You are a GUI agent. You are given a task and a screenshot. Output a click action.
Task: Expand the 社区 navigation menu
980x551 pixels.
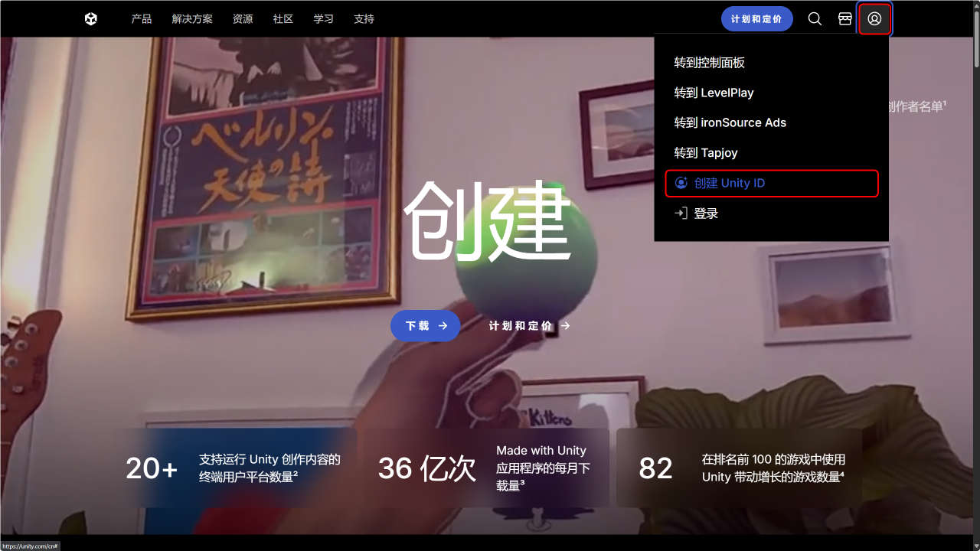[x=283, y=19]
